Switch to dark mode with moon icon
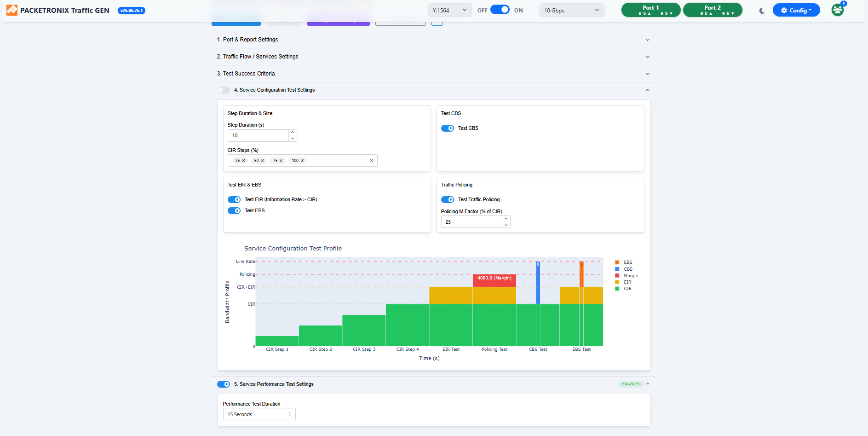 [x=762, y=11]
